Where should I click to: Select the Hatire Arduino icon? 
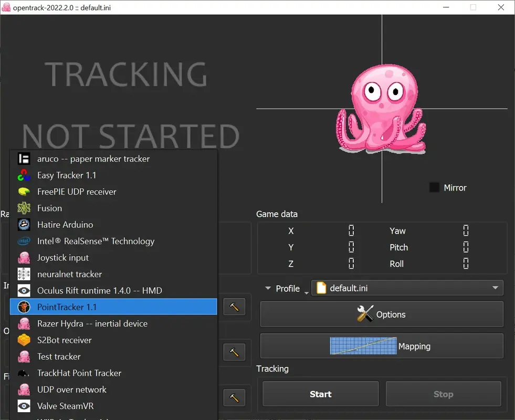pos(23,225)
